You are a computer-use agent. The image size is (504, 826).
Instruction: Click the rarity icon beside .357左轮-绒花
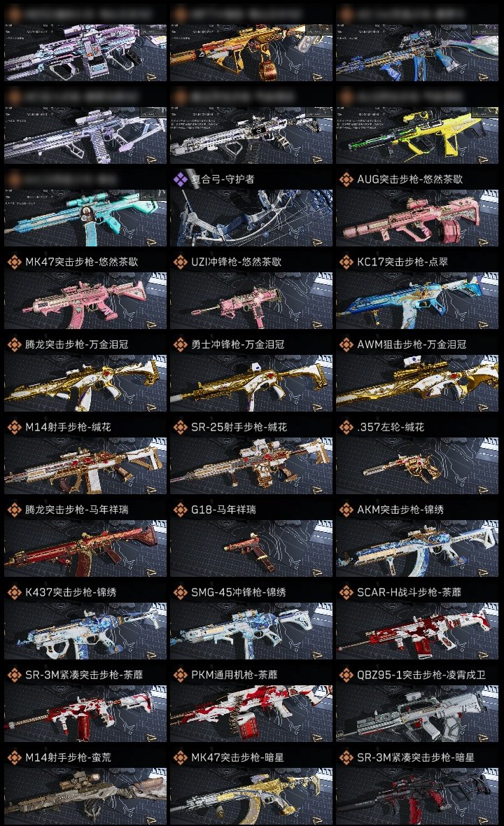[x=346, y=427]
